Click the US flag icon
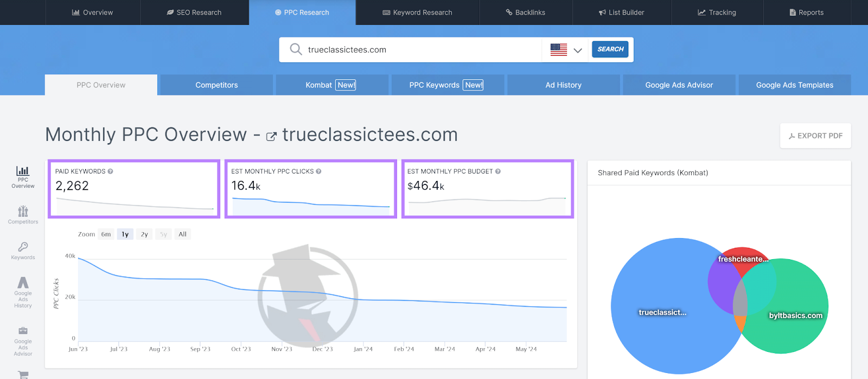The image size is (868, 379). (559, 49)
